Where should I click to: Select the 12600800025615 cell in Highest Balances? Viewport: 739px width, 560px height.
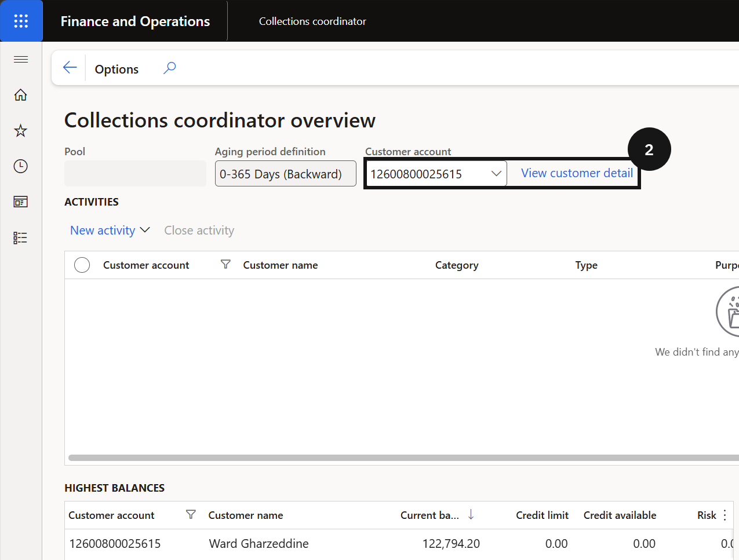tap(115, 544)
